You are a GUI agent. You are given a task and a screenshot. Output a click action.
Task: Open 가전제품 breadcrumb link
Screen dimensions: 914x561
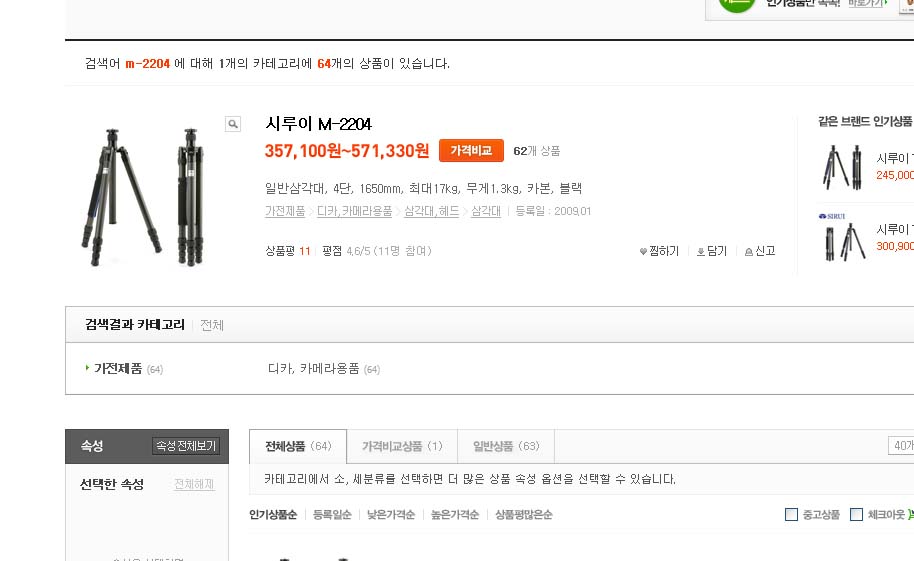tap(285, 211)
